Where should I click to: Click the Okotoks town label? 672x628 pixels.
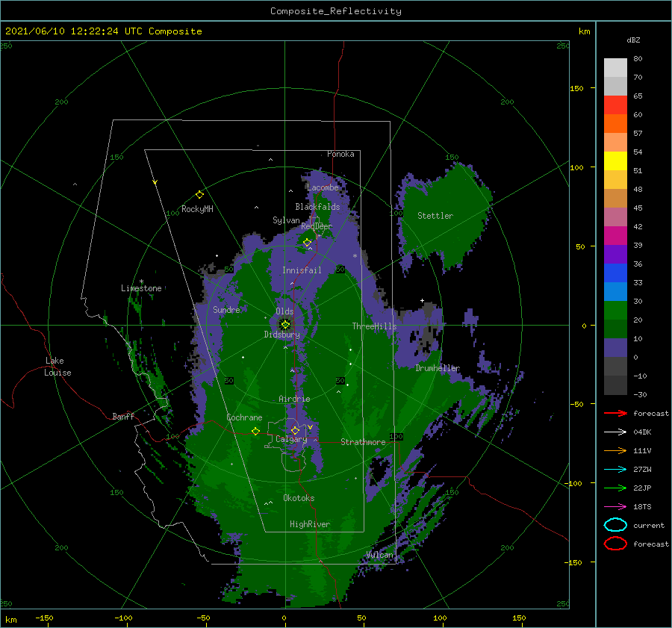click(299, 498)
